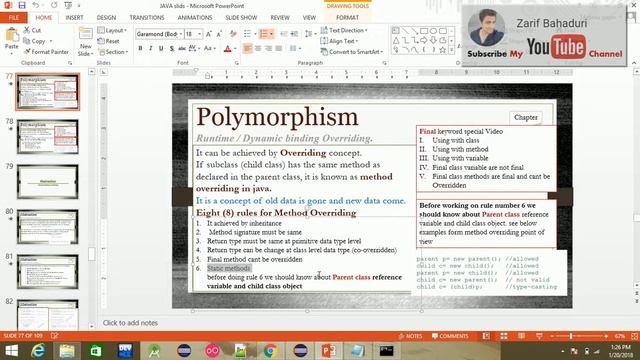Right-align the paragraph text
This screenshot has width=640, height=360.
268,49
